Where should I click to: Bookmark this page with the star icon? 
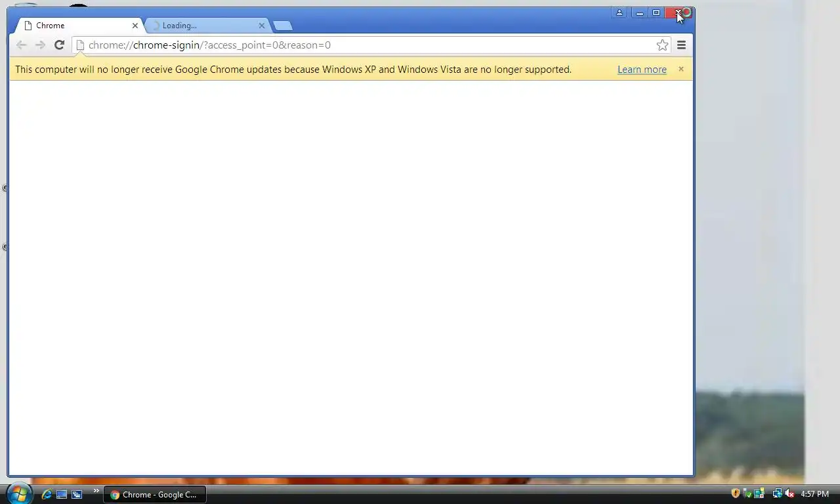click(x=662, y=45)
